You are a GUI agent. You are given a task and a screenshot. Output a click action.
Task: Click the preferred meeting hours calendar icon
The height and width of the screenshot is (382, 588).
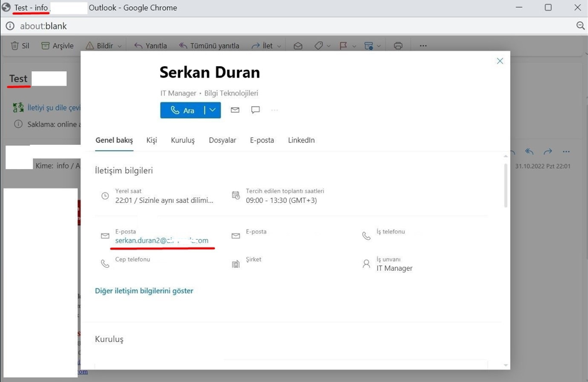click(x=236, y=195)
